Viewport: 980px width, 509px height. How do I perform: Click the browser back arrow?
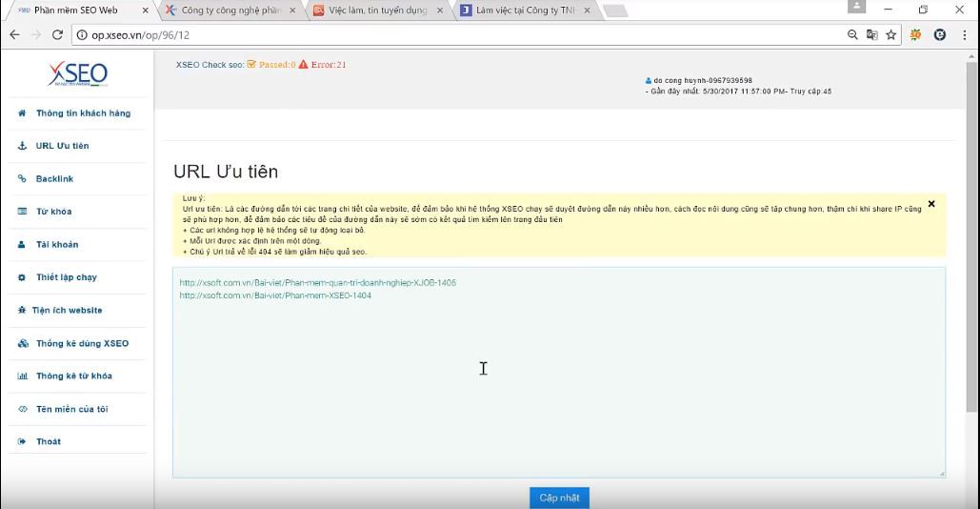(15, 35)
